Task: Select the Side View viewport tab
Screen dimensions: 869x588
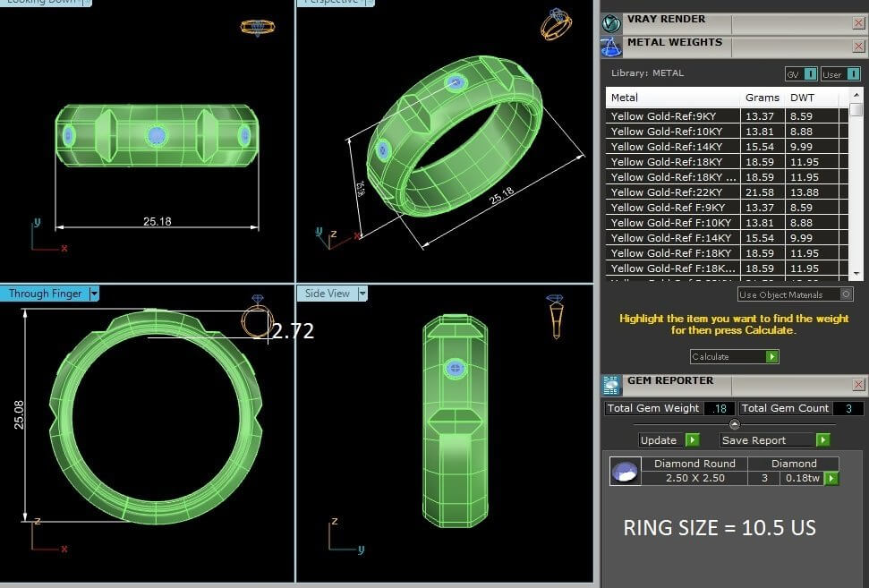Action: point(328,294)
